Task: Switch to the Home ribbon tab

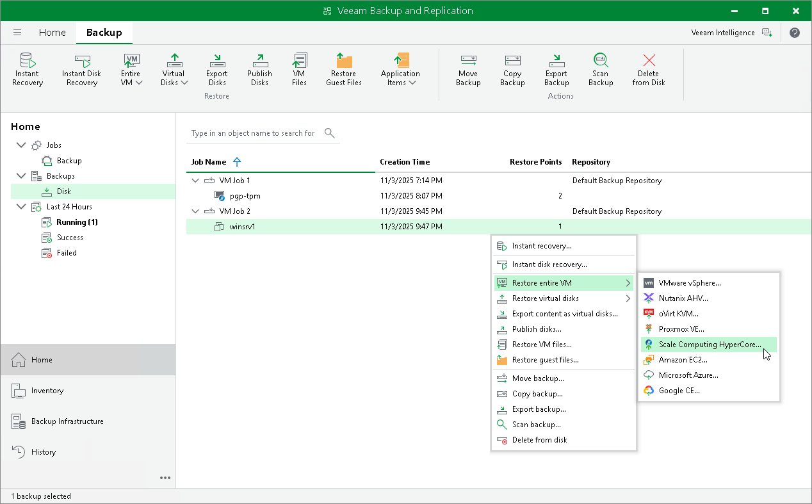Action: [x=52, y=32]
